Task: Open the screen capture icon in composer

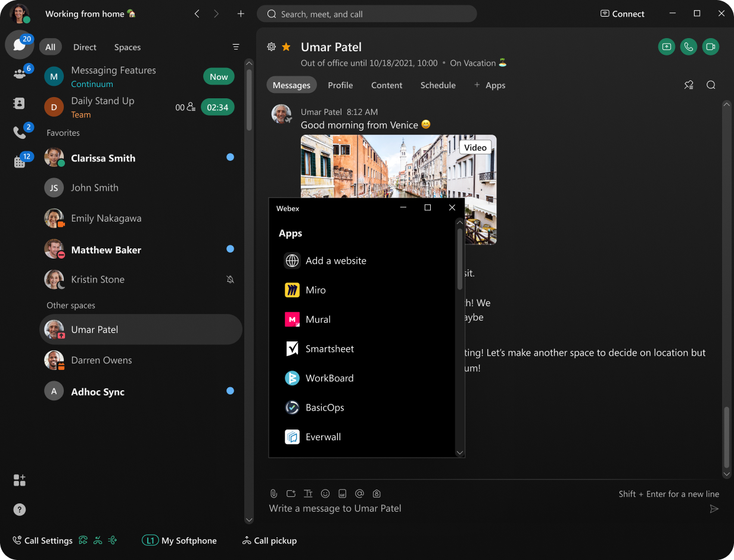Action: [x=291, y=493]
